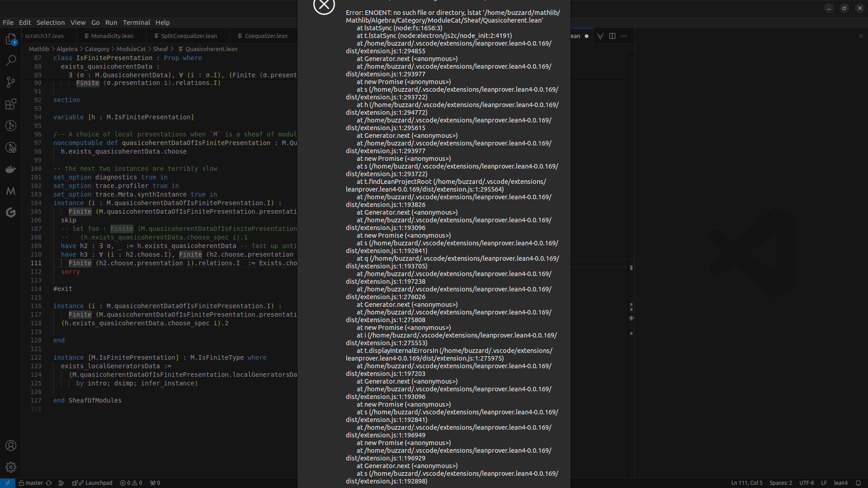
Task: Click the Launchpad item in the status bar
Action: click(92, 483)
